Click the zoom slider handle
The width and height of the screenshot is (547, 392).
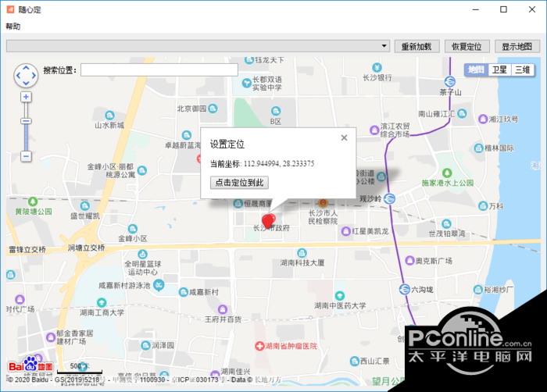click(26, 121)
